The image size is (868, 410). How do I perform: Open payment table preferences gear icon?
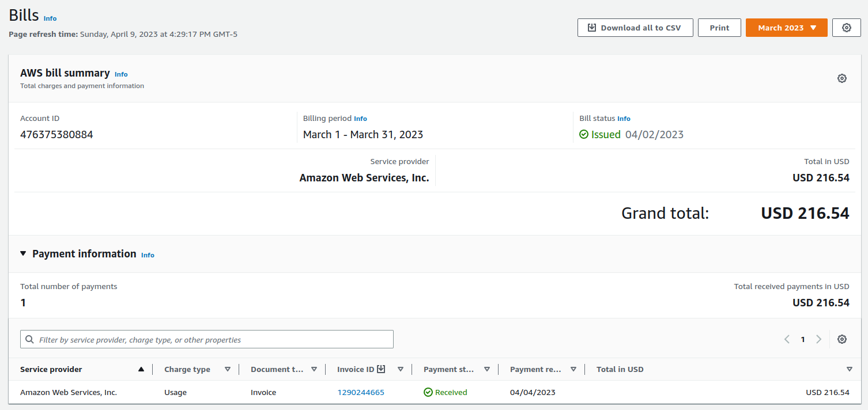pyautogui.click(x=842, y=339)
